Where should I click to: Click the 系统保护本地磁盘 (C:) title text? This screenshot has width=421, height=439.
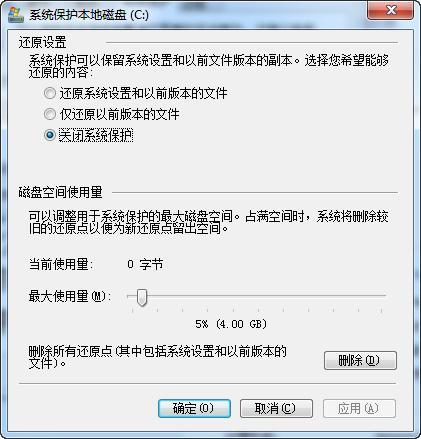coord(89,15)
